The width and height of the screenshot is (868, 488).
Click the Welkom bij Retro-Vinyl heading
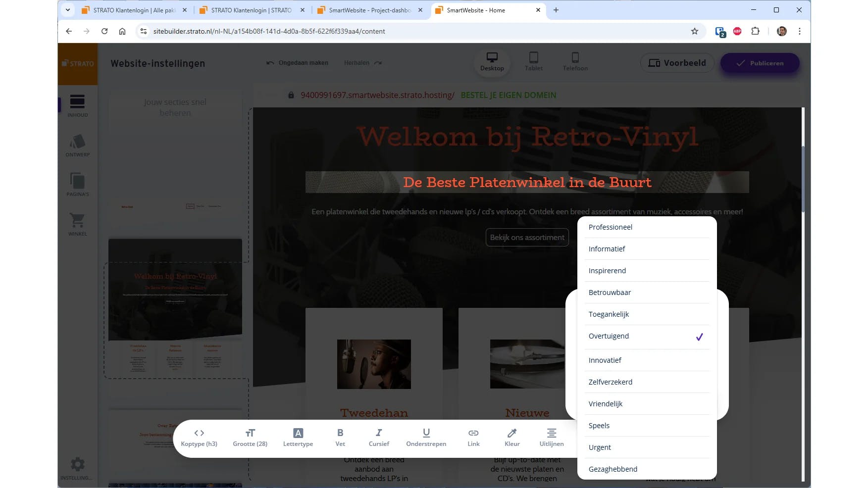pyautogui.click(x=527, y=137)
